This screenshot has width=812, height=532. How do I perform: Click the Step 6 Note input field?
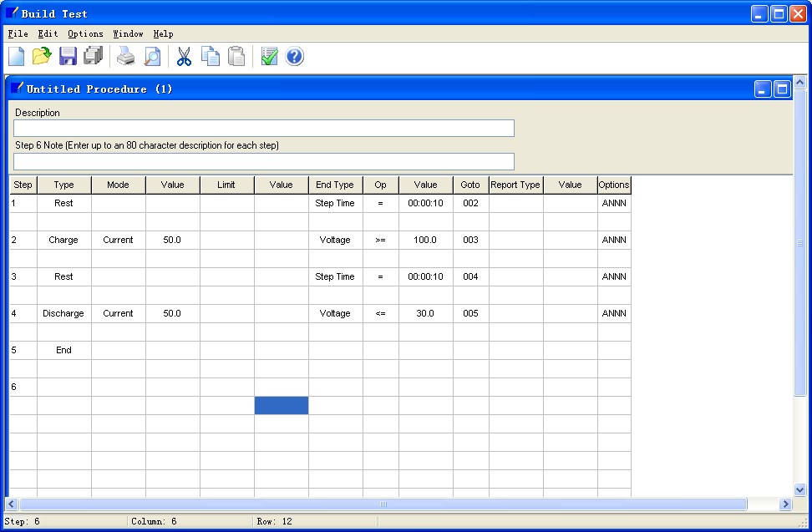coord(263,161)
